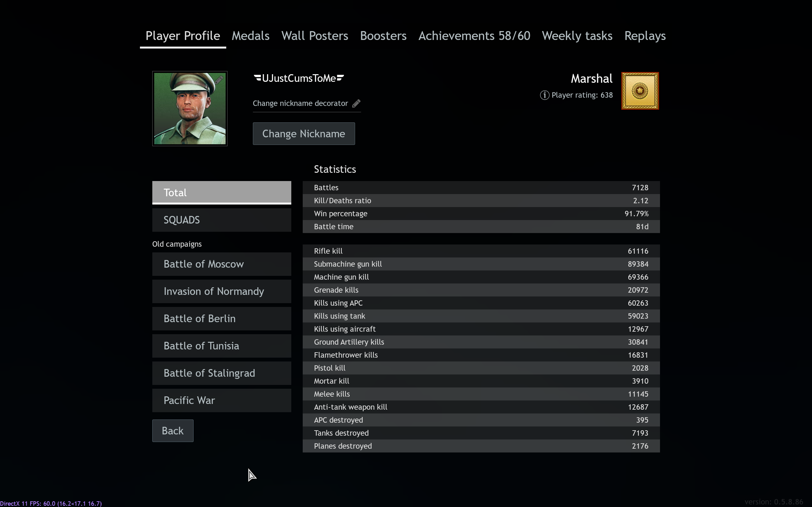Show Invasion of Normandy campaign stats
The width and height of the screenshot is (812, 507).
click(221, 291)
